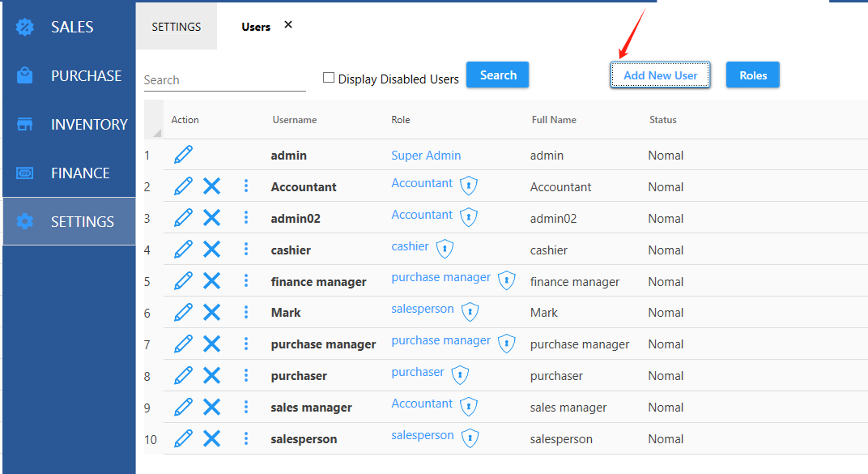Edit the Mark user with pencil icon

(184, 312)
